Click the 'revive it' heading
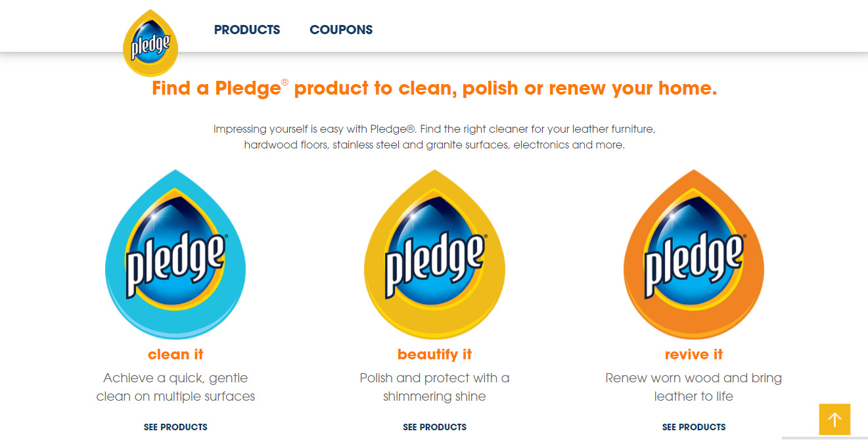The height and width of the screenshot is (448, 868). [x=694, y=355]
